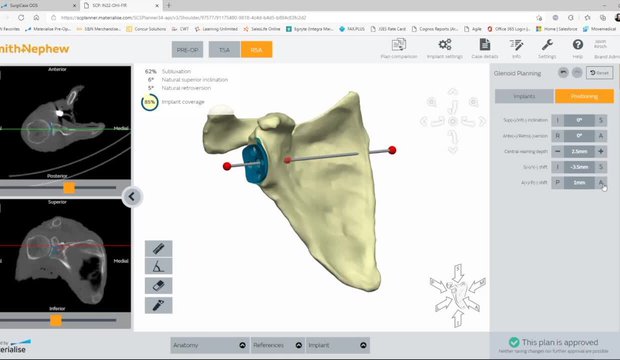Expand the Implant panel
Viewport: 620px width, 360px height.
click(x=338, y=345)
